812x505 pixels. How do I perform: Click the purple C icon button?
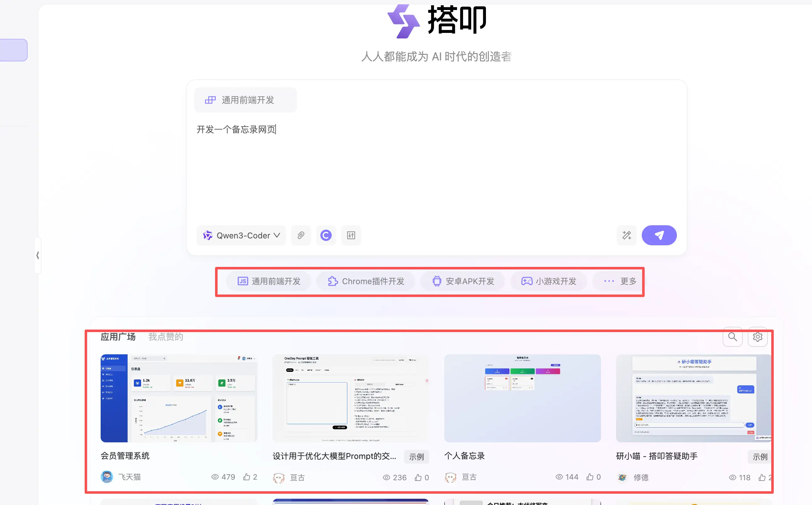[326, 236]
